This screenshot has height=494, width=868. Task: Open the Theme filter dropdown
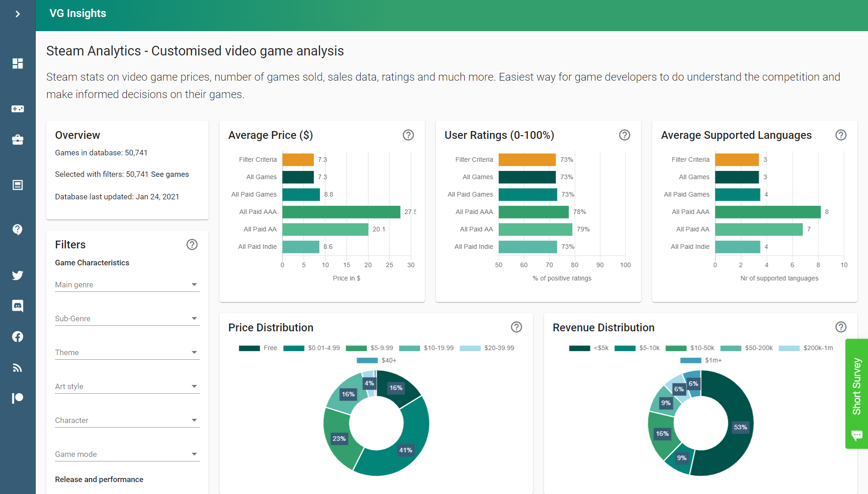(194, 352)
